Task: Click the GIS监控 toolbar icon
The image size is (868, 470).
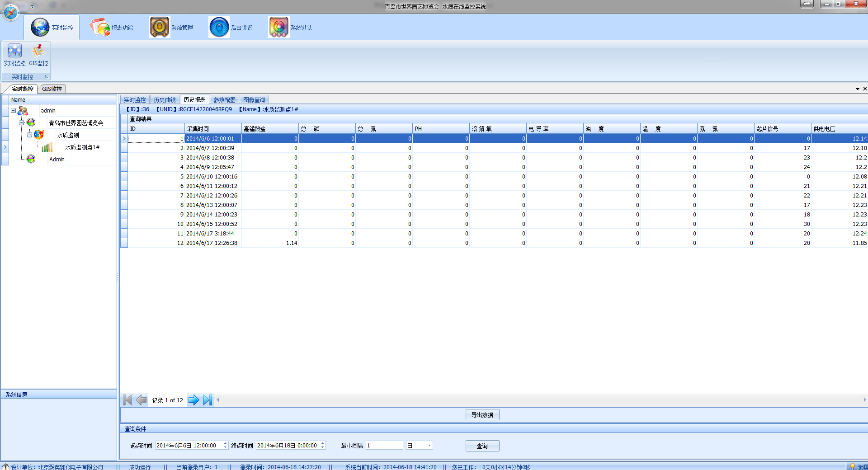Action: coord(38,55)
